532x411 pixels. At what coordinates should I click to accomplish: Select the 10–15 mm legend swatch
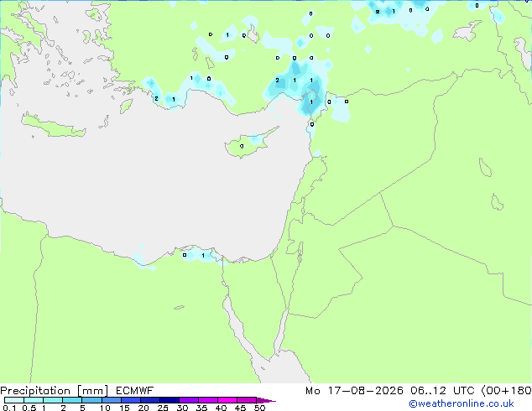[112, 400]
